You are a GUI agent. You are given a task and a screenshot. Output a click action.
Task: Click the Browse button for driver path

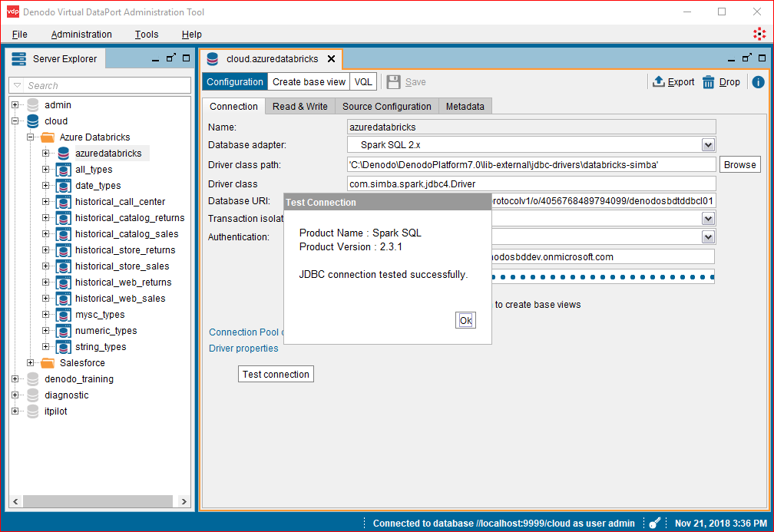[740, 165]
